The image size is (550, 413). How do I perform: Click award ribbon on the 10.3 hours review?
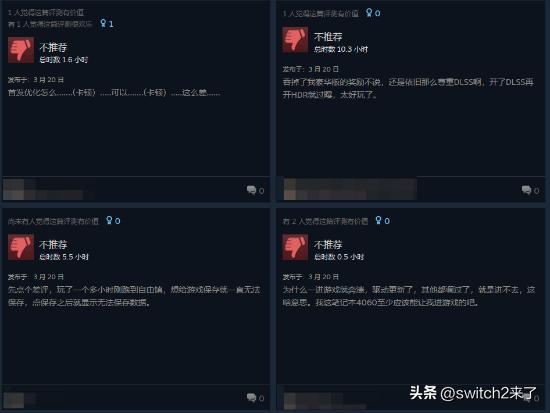369,13
